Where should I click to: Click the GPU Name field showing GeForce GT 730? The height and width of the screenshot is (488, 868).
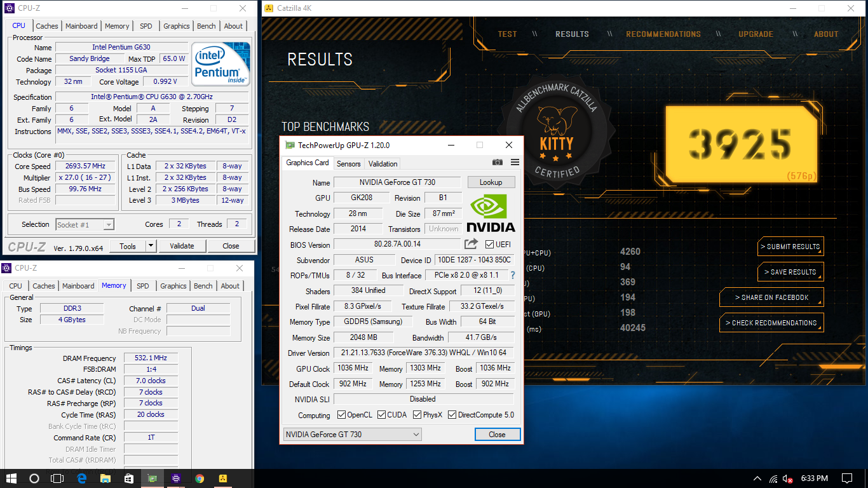(397, 182)
